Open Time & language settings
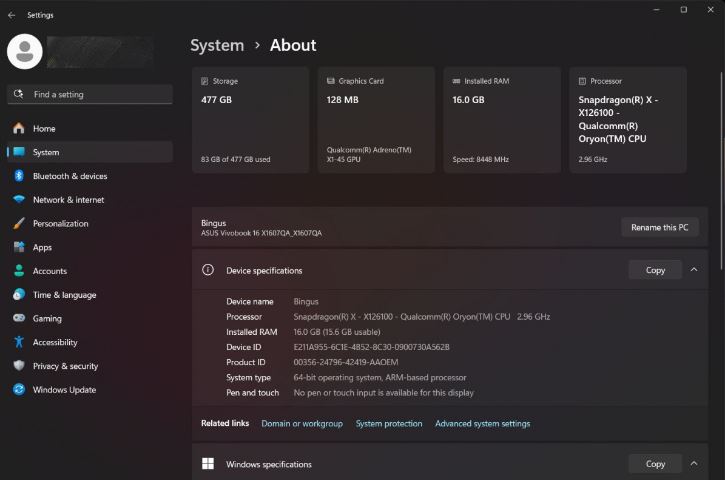725x480 pixels. click(x=64, y=295)
